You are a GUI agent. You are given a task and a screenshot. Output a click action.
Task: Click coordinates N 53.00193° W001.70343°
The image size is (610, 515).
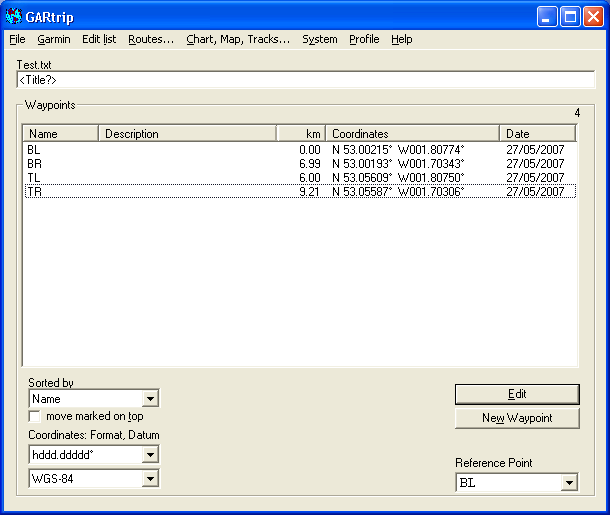pyautogui.click(x=398, y=164)
